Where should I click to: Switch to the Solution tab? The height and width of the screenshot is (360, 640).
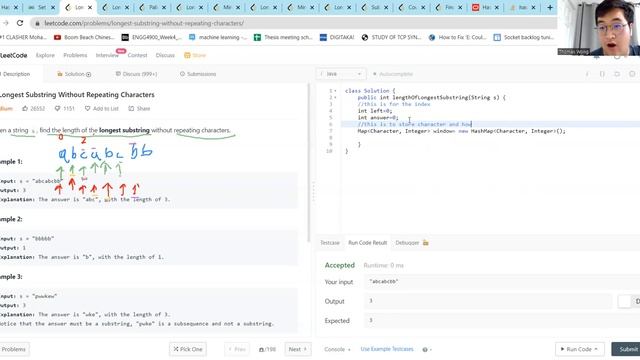[x=74, y=74]
